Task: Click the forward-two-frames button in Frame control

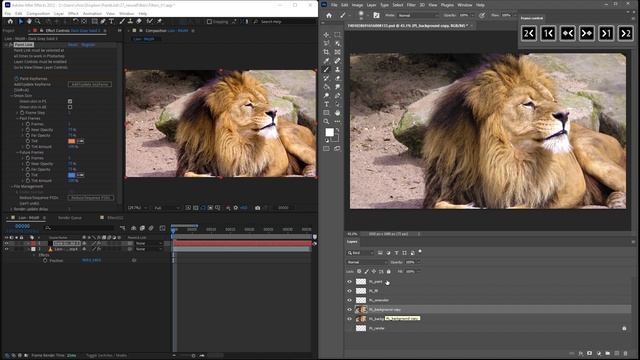Action: [625, 33]
